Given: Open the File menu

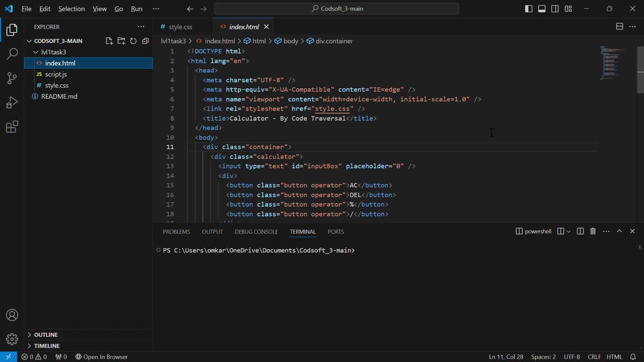Looking at the screenshot, I should click(x=26, y=9).
